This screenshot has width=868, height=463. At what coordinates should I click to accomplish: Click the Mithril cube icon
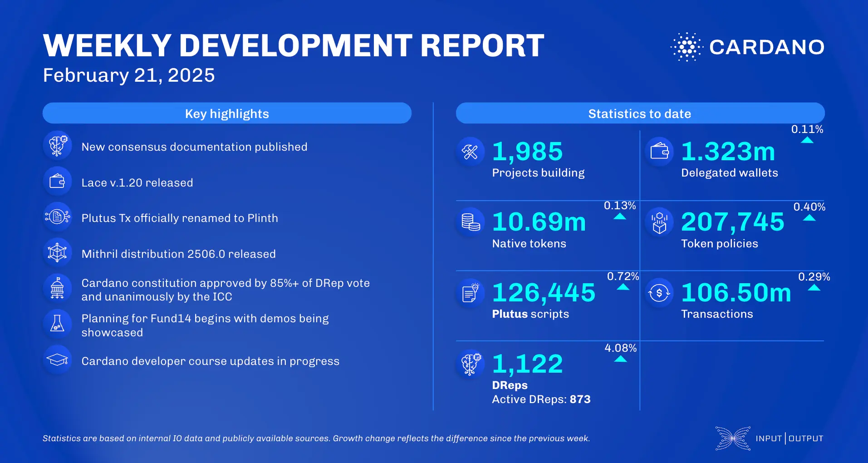(x=58, y=252)
